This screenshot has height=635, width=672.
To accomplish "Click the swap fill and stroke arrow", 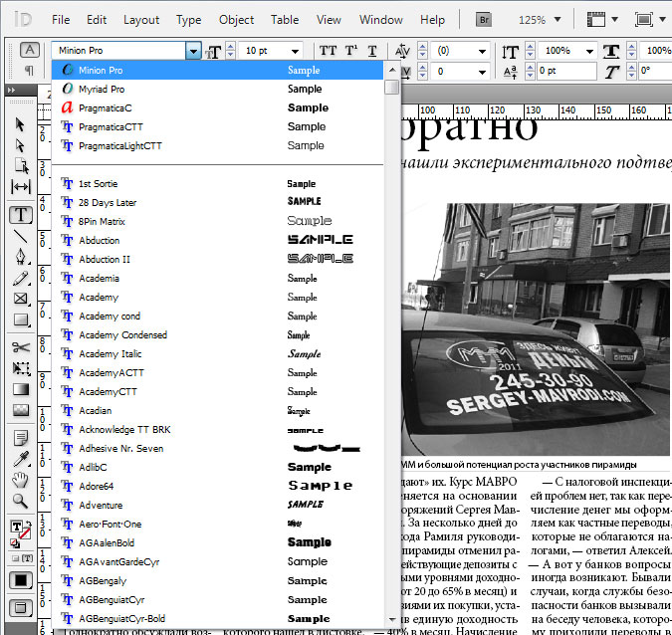I will tap(28, 525).
